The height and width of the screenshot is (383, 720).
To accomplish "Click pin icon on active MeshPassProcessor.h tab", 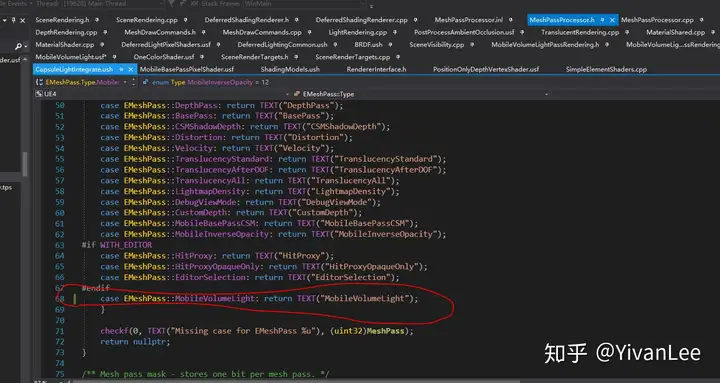I will click(x=602, y=20).
